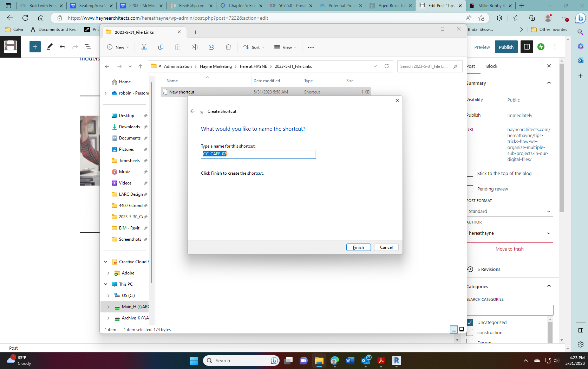The image size is (588, 369).
Task: Click the Move to trash button
Action: pyautogui.click(x=510, y=249)
